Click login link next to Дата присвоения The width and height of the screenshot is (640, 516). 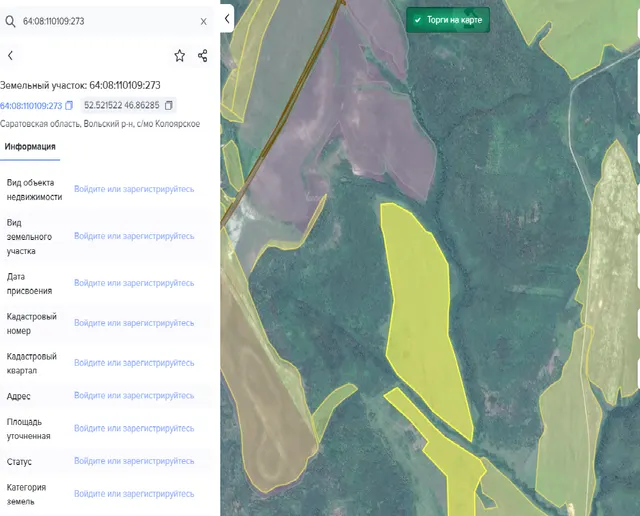pyautogui.click(x=134, y=283)
